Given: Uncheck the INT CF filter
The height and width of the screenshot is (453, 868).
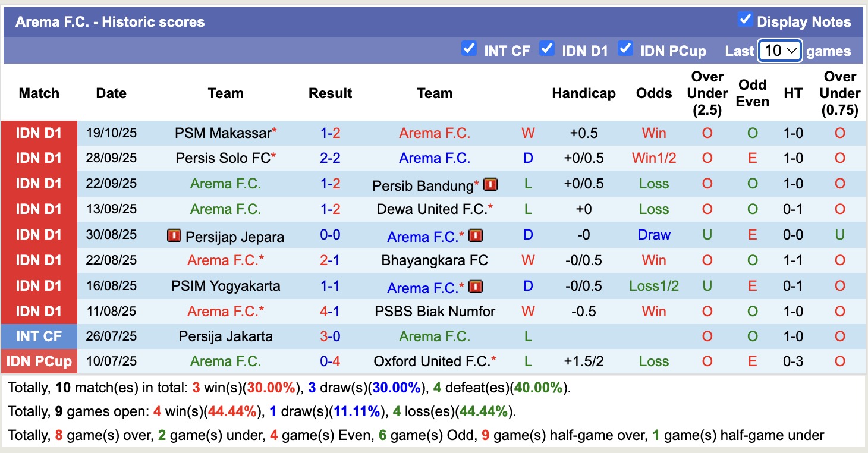Looking at the screenshot, I should (469, 49).
